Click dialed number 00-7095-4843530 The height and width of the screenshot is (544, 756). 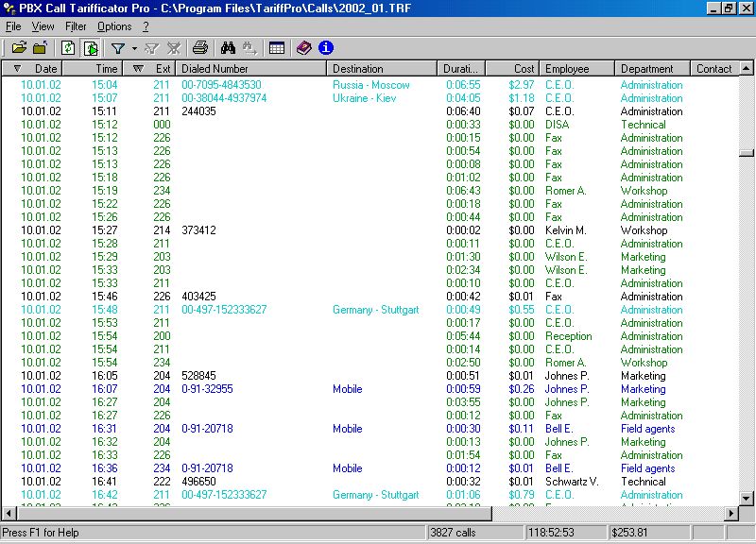(221, 85)
